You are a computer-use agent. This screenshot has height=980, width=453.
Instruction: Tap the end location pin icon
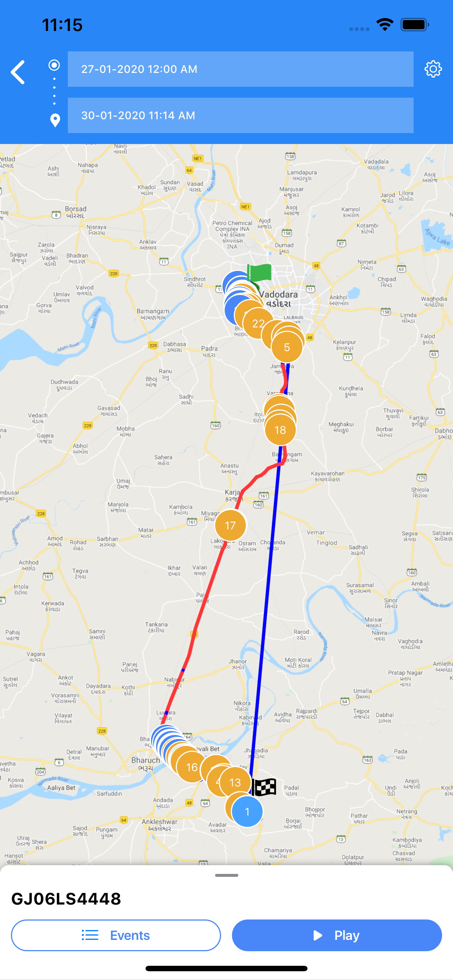[x=55, y=120]
